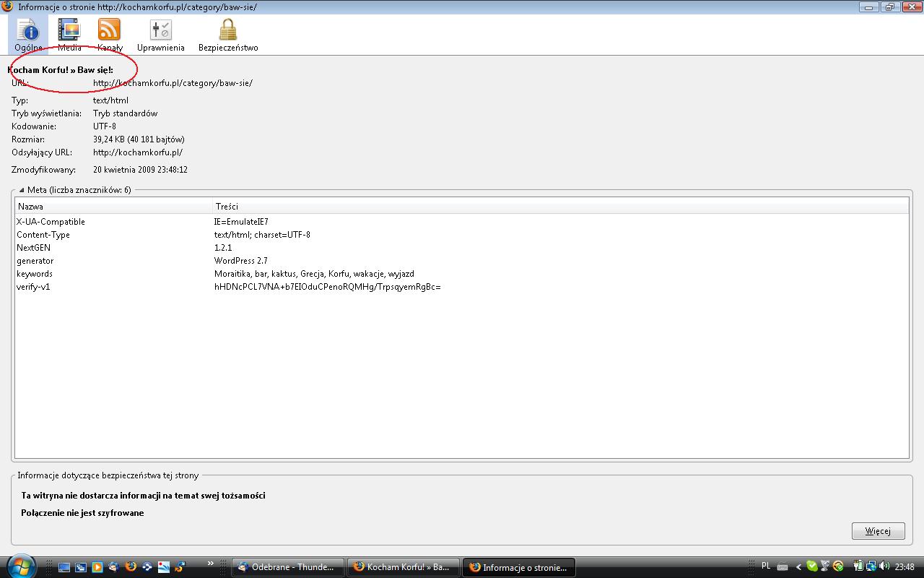Open the Bezpieczeństwo security tab
The height and width of the screenshot is (578, 924).
coord(228,35)
